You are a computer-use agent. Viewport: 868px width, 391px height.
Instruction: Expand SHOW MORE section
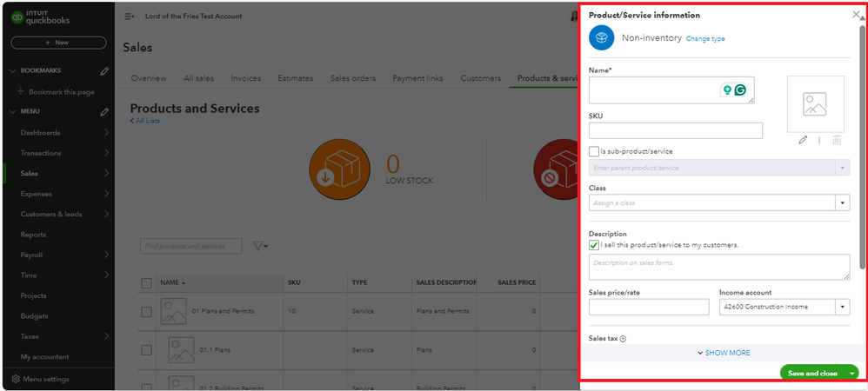click(x=724, y=353)
